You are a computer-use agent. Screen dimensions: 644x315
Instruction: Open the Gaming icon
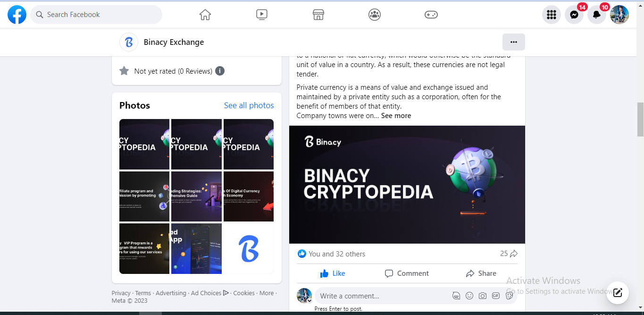[x=431, y=15]
